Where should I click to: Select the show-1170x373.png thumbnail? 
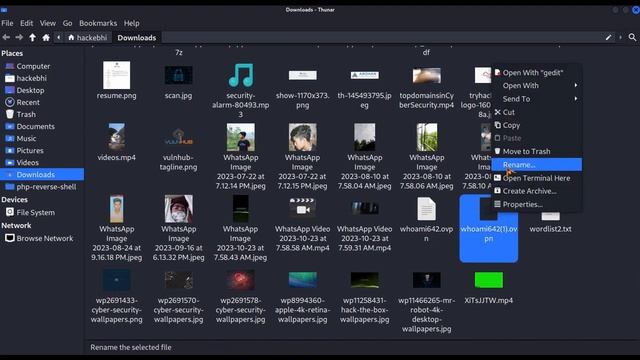(302, 75)
